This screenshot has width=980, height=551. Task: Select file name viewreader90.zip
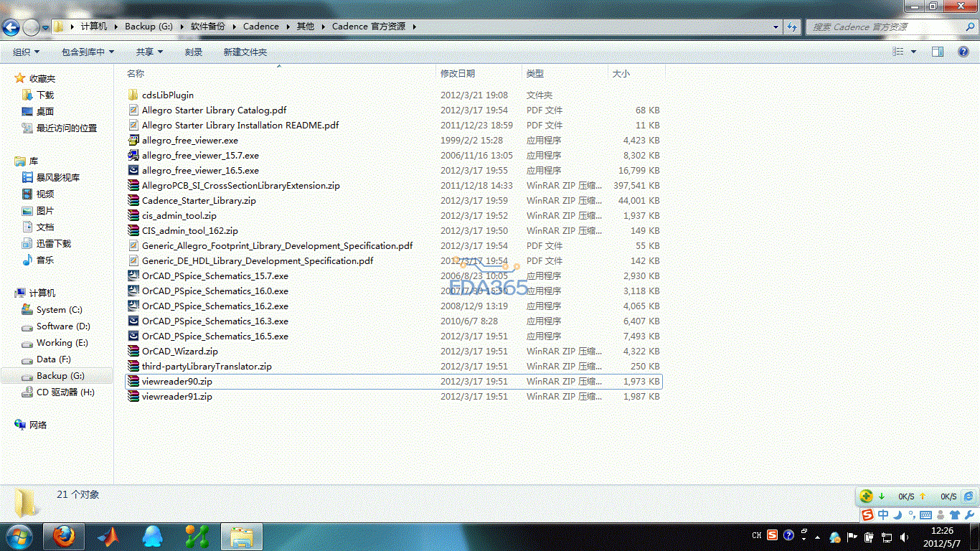[x=177, y=381]
